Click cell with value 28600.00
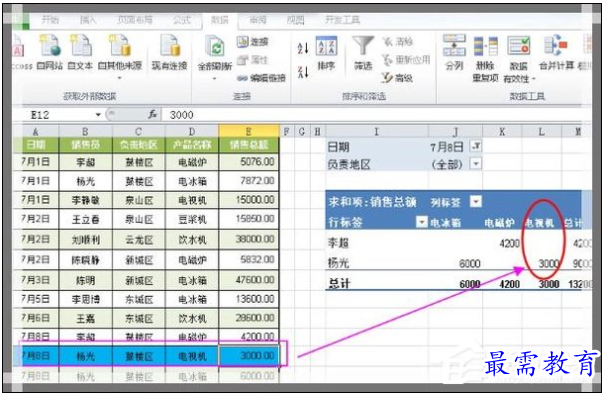The height and width of the screenshot is (395, 606). 249,318
